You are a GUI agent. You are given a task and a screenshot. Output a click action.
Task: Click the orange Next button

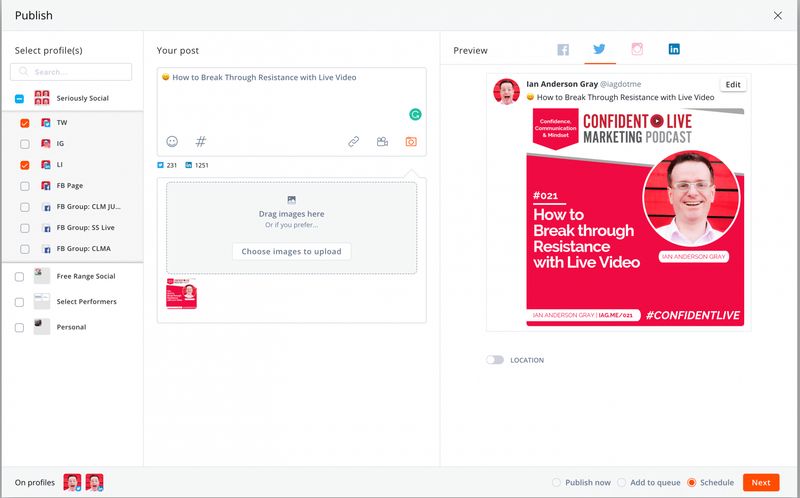click(x=761, y=482)
